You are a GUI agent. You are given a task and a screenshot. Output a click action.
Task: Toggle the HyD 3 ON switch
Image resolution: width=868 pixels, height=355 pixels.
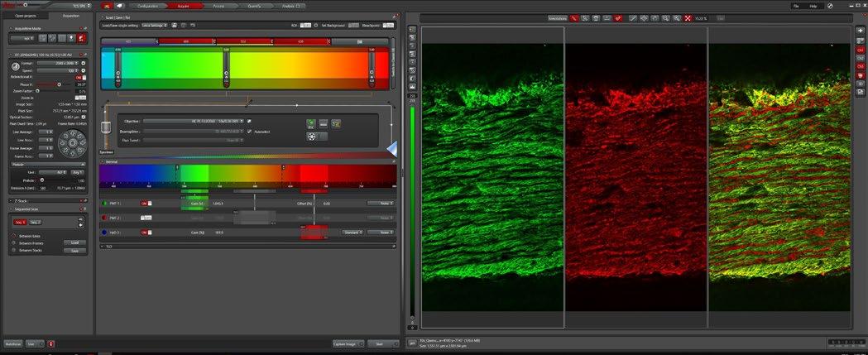pos(146,233)
